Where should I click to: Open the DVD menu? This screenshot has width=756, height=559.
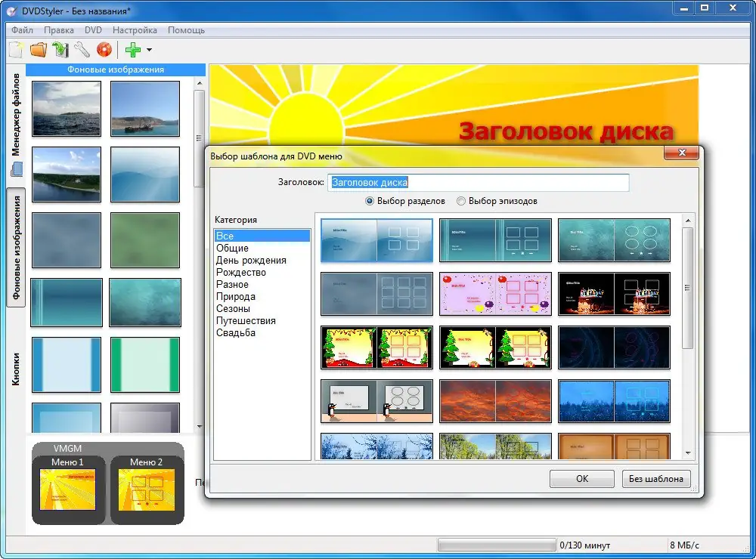[93, 30]
